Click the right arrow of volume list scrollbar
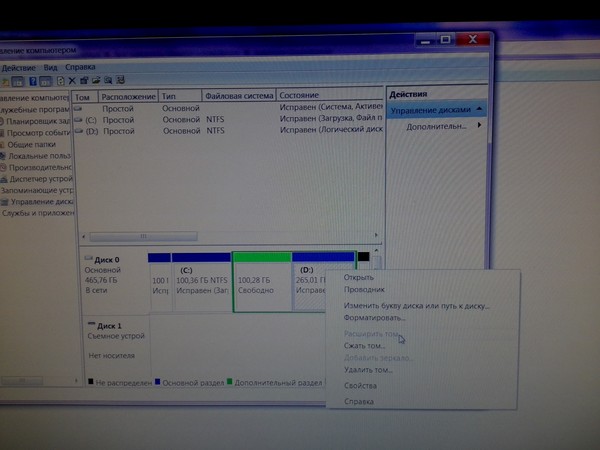 pos(377,235)
